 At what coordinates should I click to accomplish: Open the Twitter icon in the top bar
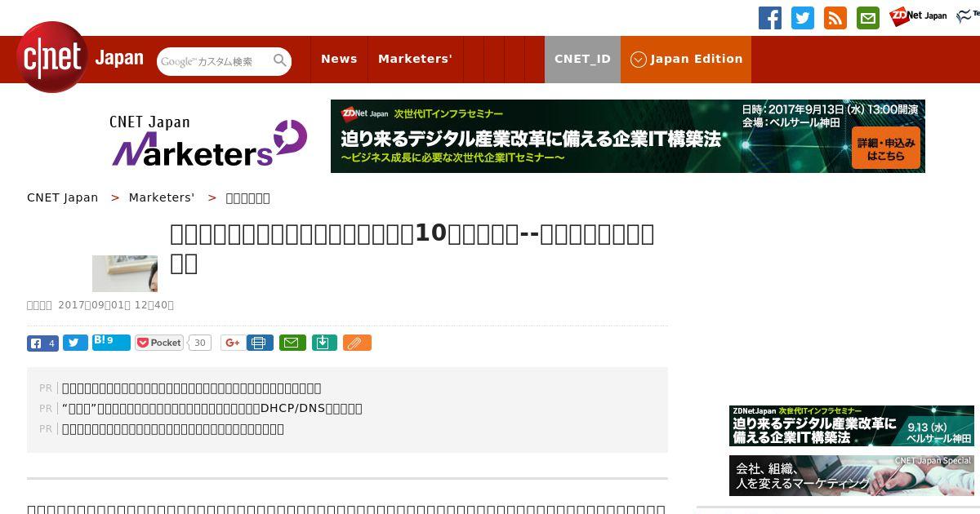(x=803, y=18)
